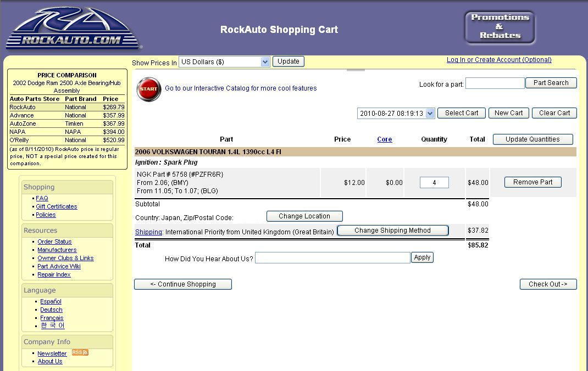Click the How Did You Hear field
This screenshot has width=588, height=371.
[332, 258]
